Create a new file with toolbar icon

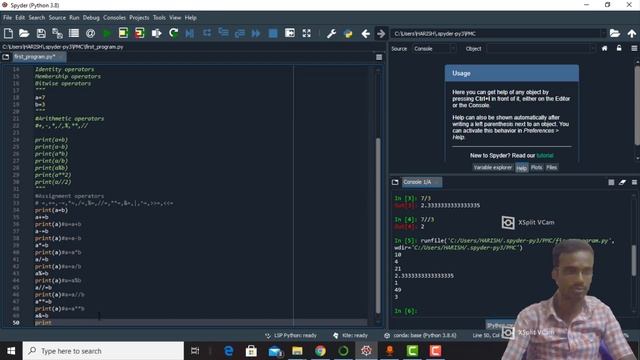click(8, 33)
